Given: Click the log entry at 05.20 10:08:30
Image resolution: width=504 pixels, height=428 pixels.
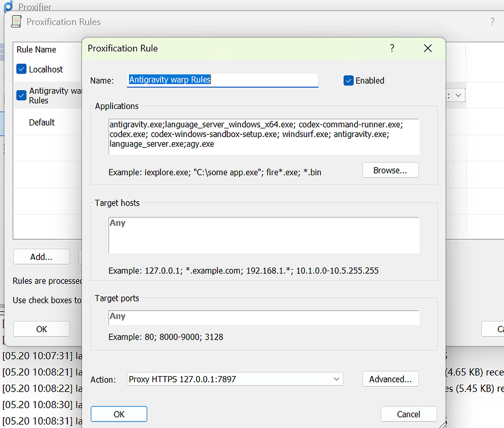Looking at the screenshot, I should 42,405.
